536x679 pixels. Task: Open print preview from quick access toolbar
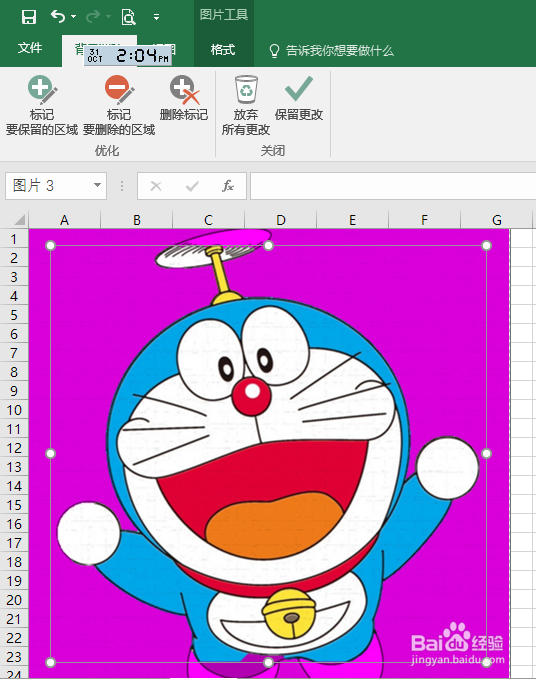point(128,17)
